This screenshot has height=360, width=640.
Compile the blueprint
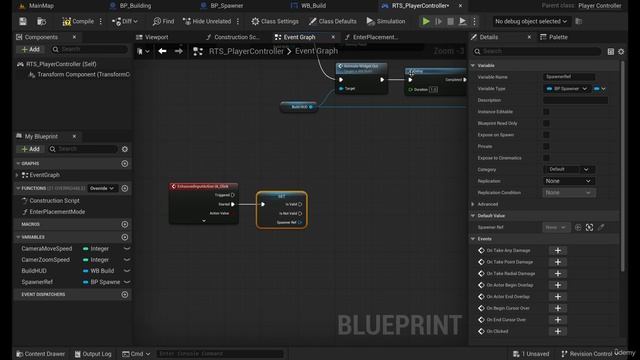[78, 21]
